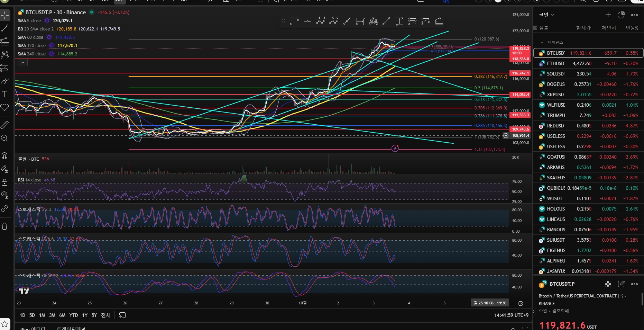Select Elliott correction wave A-C tool
644x330 pixels.
[x=334, y=21]
